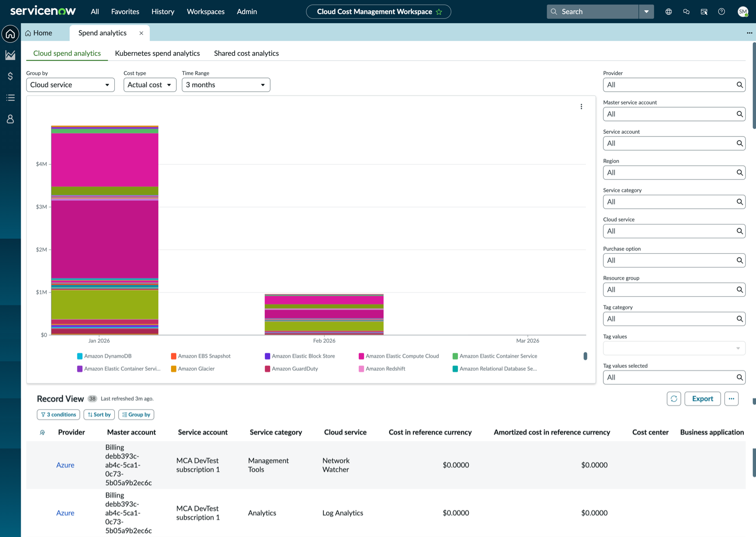Click the Sort by button

[x=99, y=415]
